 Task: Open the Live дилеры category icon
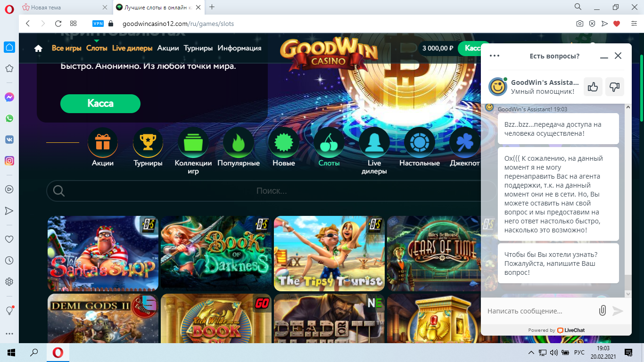coord(374,143)
